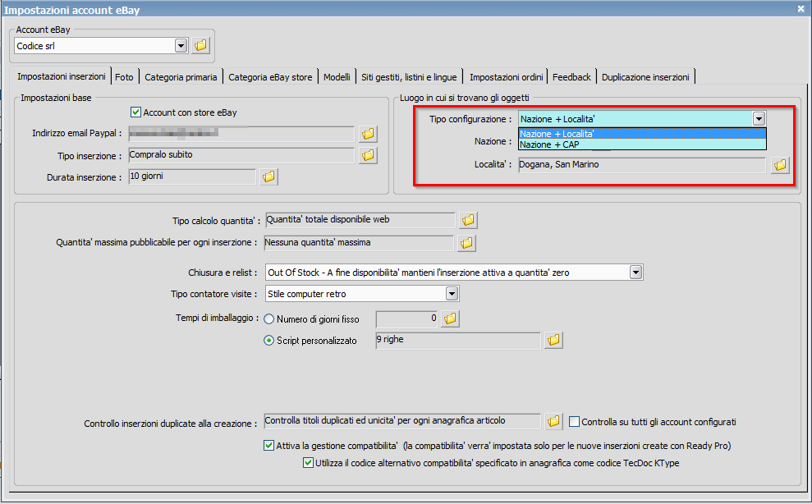Click the Nessuna quantita' massima field

[x=359, y=243]
